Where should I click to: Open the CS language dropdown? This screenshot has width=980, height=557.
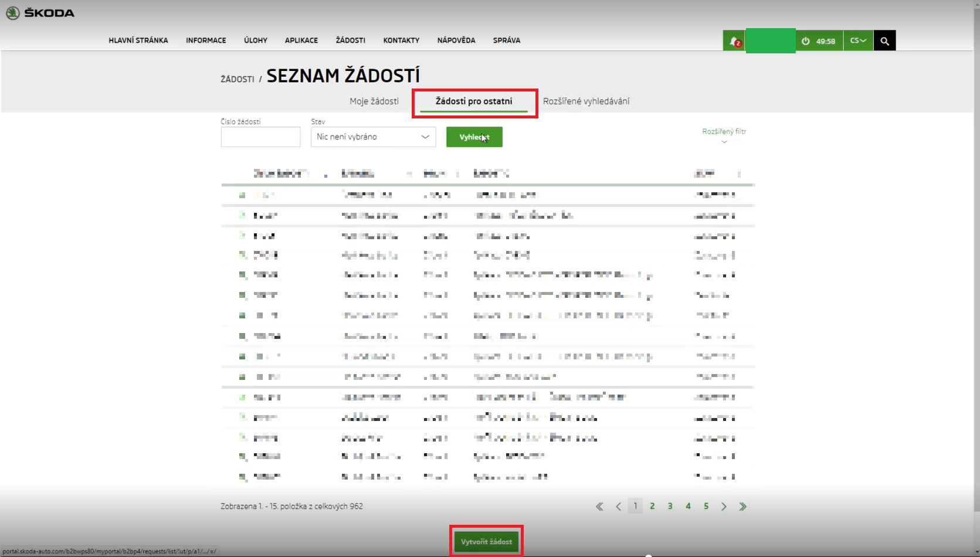point(858,40)
